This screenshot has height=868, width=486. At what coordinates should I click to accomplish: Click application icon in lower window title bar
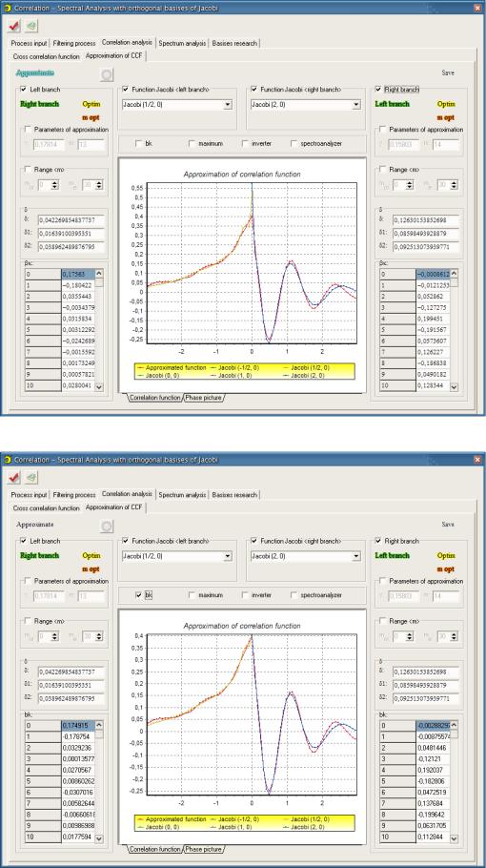(x=8, y=460)
